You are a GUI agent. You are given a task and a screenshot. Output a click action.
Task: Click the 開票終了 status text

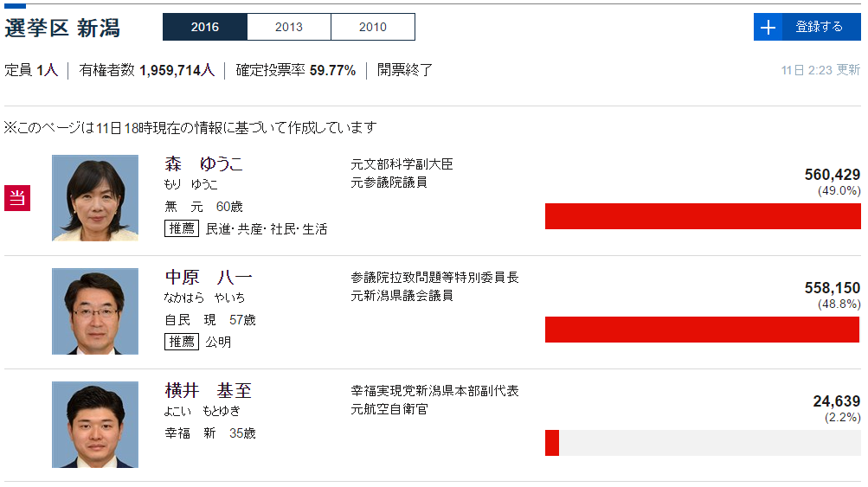405,70
